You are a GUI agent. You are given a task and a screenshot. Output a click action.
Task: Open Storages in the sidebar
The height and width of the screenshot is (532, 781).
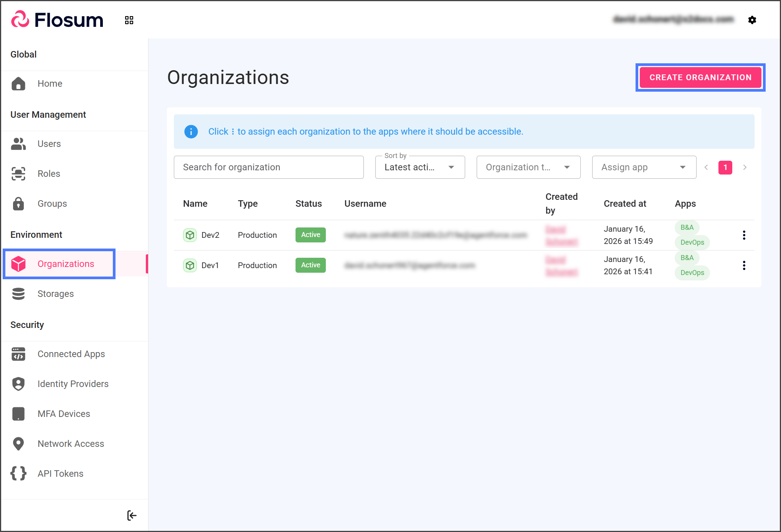click(x=55, y=294)
